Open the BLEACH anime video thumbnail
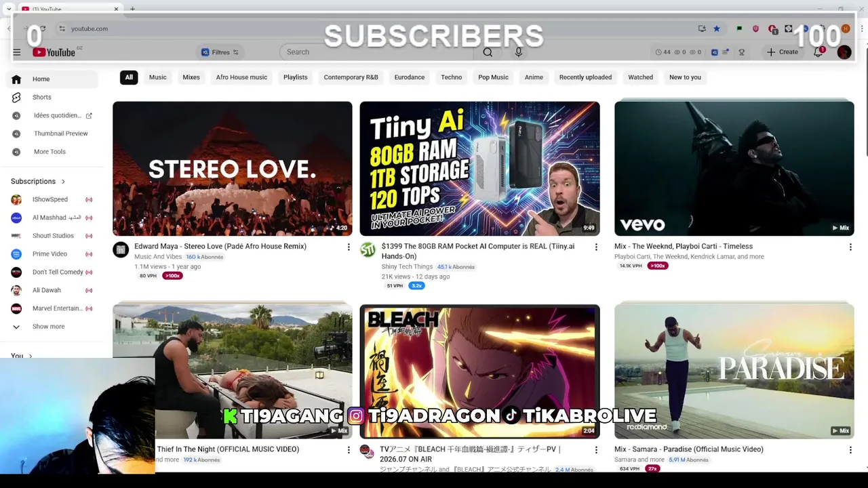868x488 pixels. point(479,371)
